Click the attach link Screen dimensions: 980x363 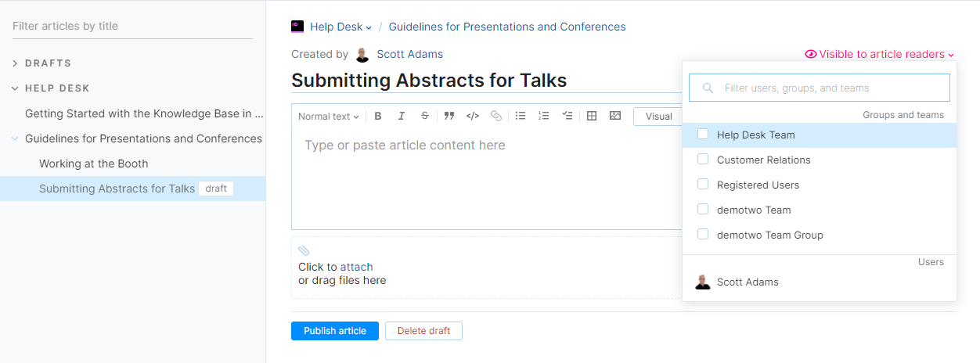click(356, 267)
